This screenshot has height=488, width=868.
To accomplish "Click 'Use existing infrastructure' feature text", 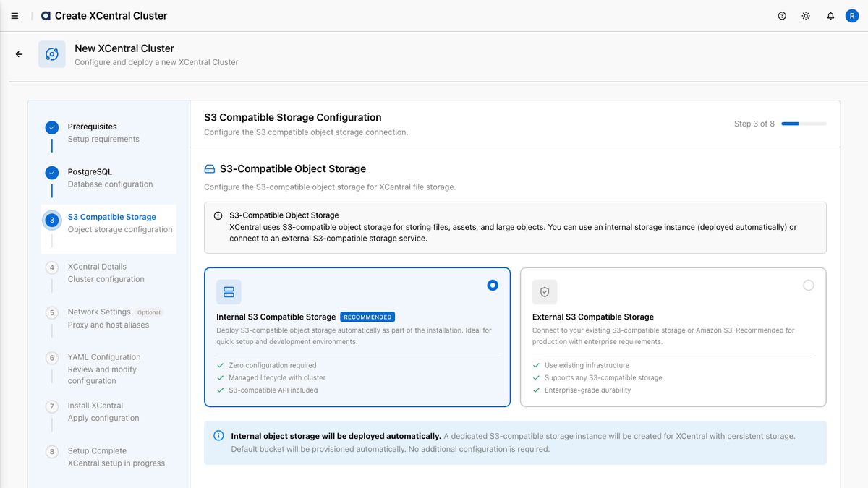I will coord(587,365).
